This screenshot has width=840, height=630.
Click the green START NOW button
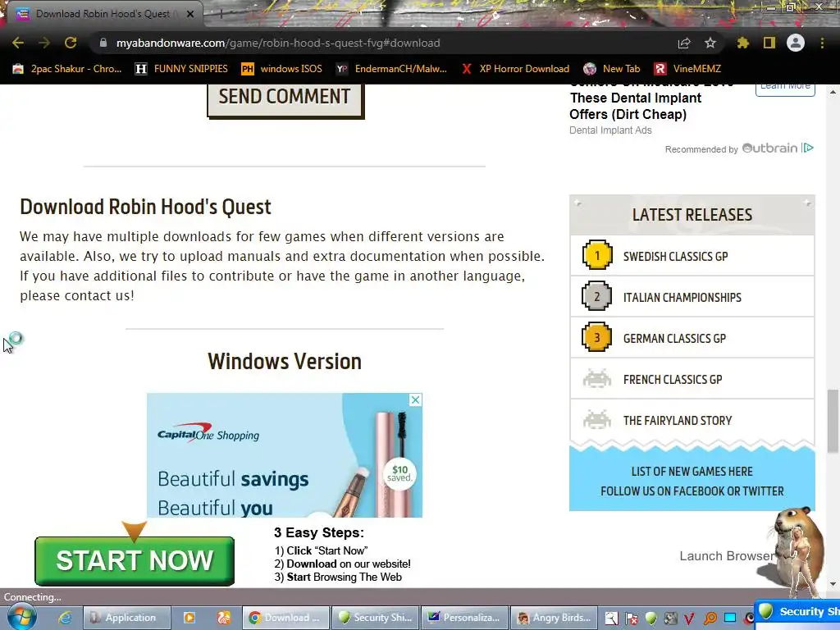(x=135, y=561)
